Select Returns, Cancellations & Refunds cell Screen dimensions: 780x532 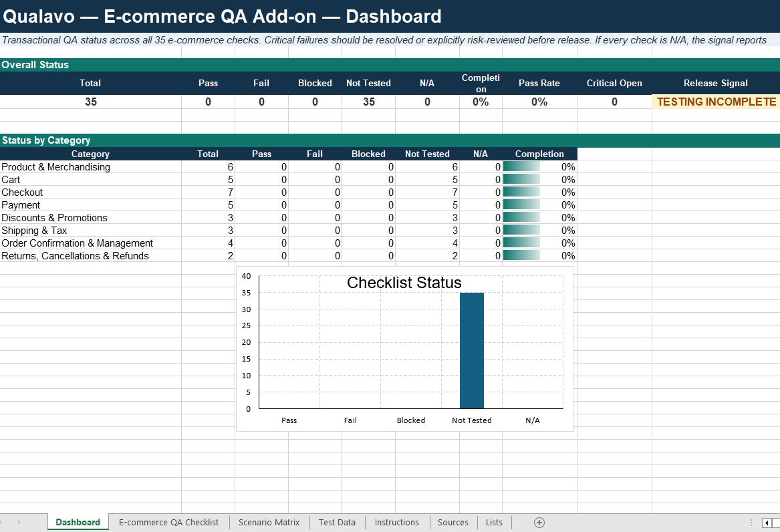click(x=90, y=255)
